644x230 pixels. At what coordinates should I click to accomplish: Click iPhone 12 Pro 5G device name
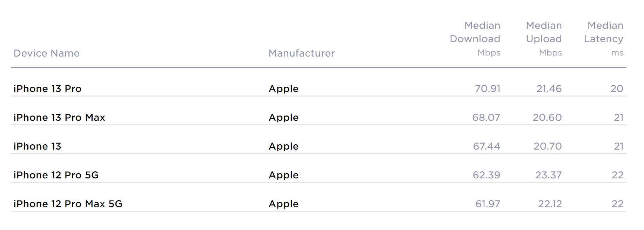tap(56, 175)
